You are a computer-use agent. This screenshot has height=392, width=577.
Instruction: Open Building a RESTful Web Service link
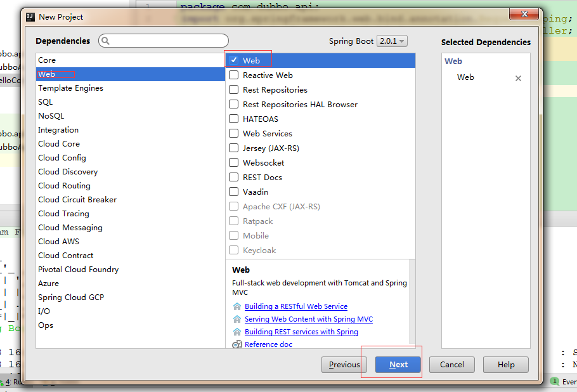click(x=296, y=306)
